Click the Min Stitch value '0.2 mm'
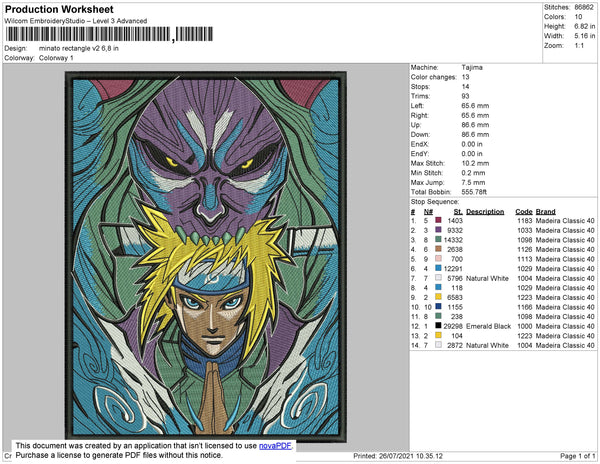Viewport: 600px width, 464px height. pyautogui.click(x=473, y=173)
